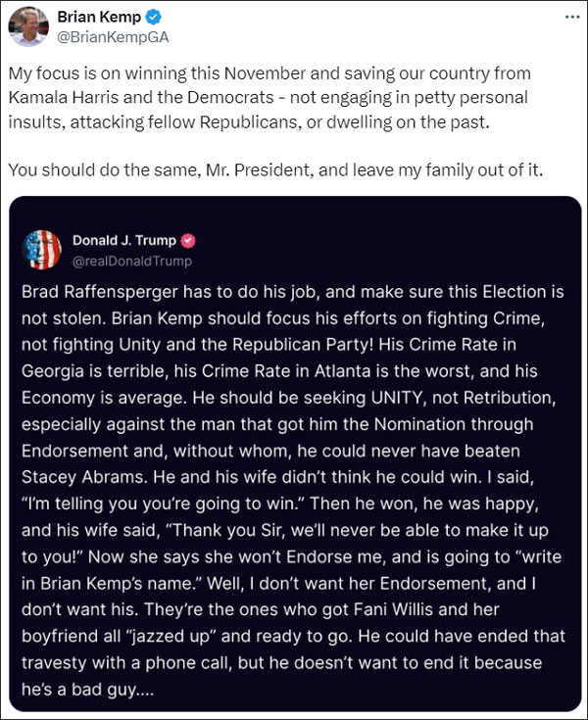Viewport: 588px width, 720px height.
Task: Click Donald J. Trump's flag avatar
Action: pyautogui.click(x=41, y=250)
